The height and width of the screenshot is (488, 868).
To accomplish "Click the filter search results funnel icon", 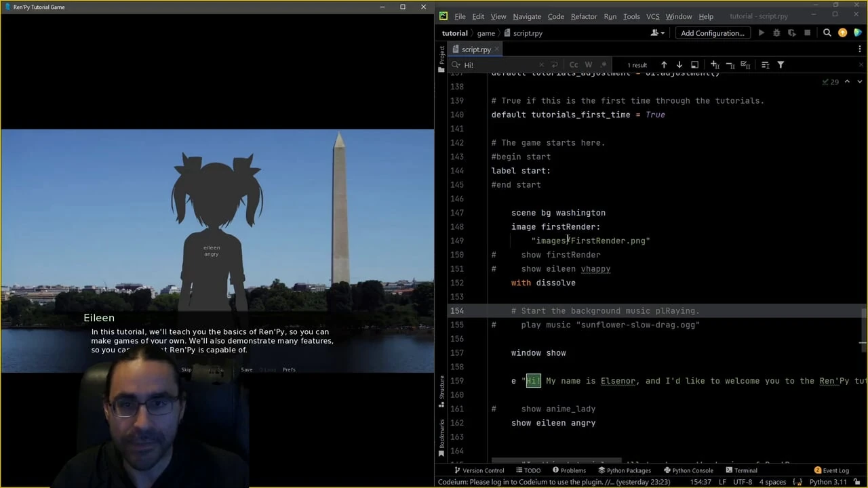I will 781,65.
